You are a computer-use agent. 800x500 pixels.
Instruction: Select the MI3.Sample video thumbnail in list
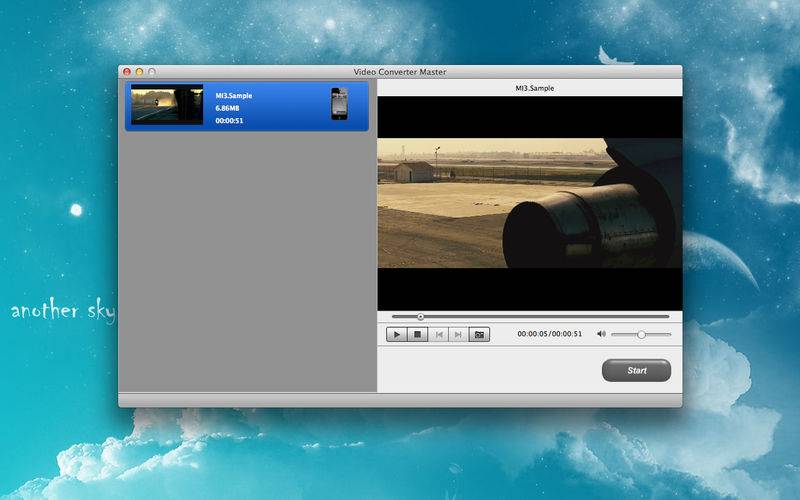point(167,105)
